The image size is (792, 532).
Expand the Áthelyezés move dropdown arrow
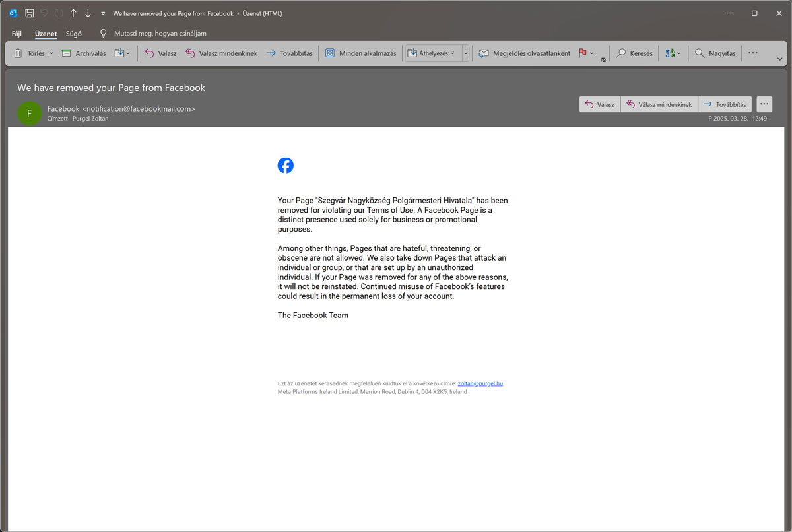(465, 53)
